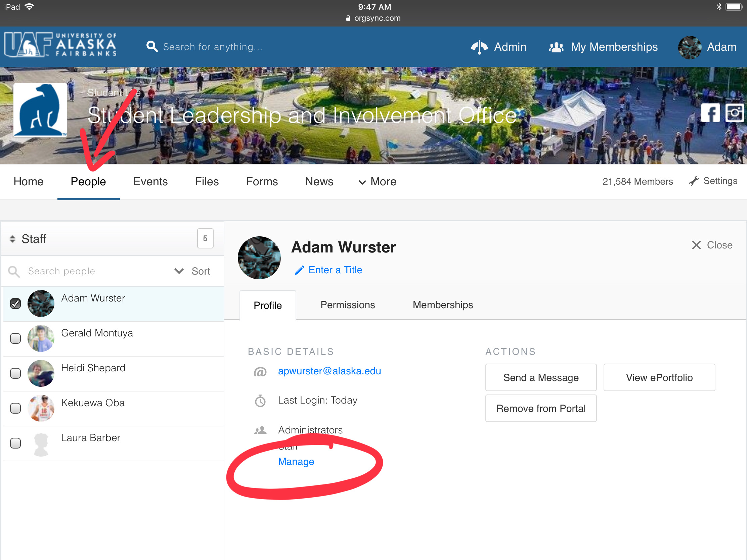Click the Instagram icon on banner
The width and height of the screenshot is (747, 560).
[735, 113]
